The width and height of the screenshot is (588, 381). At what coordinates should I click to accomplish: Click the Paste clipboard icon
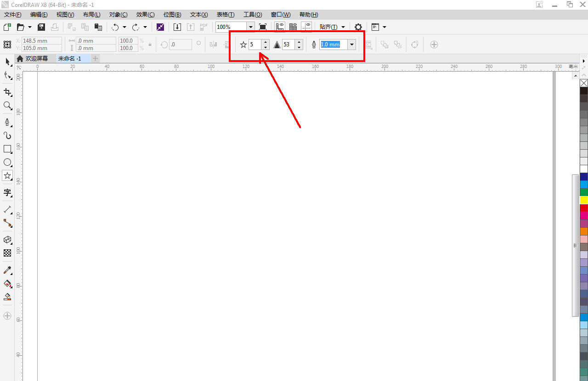(x=98, y=27)
